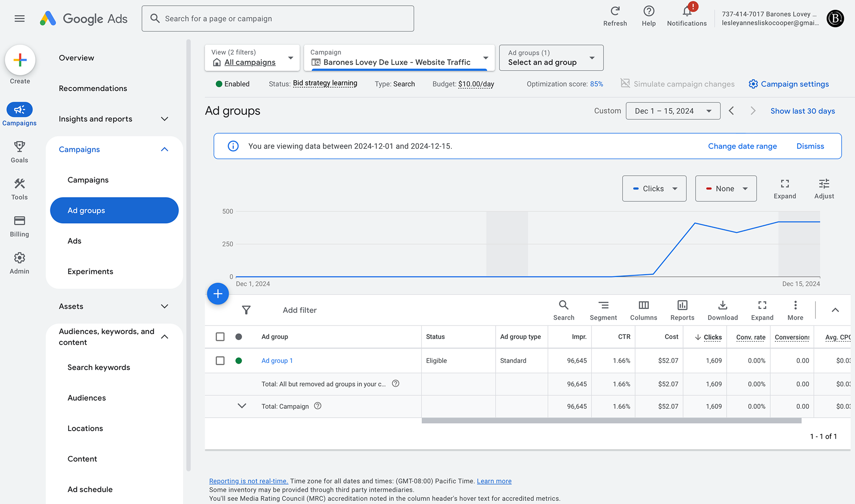Select Search keywords in sidebar
This screenshot has width=855, height=504.
tap(98, 367)
